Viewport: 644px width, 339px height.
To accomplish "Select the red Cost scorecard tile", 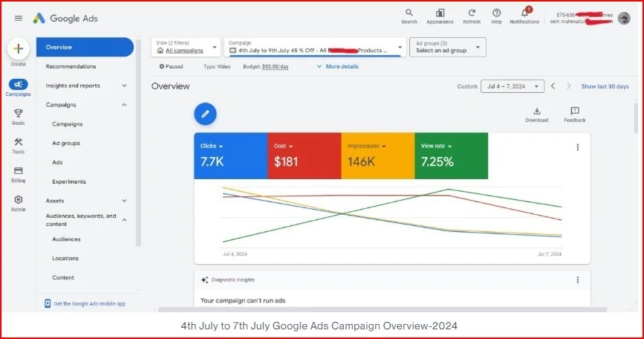I will pyautogui.click(x=305, y=155).
